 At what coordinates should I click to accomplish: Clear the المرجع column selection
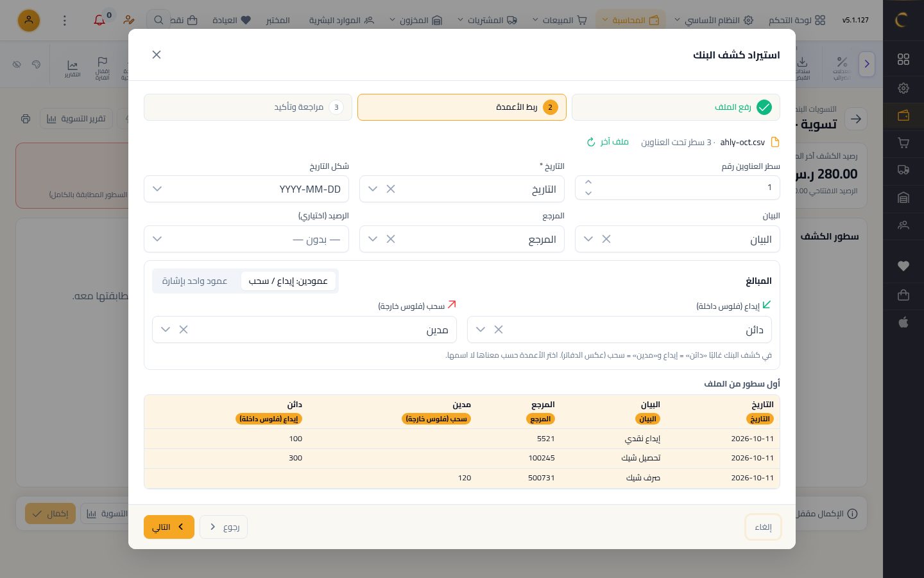[391, 239]
